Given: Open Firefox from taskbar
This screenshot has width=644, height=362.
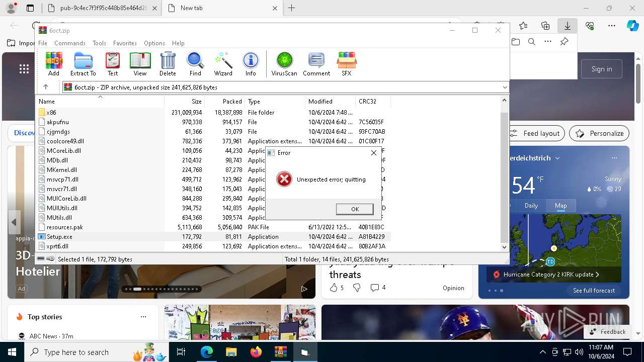Looking at the screenshot, I should tap(256, 352).
